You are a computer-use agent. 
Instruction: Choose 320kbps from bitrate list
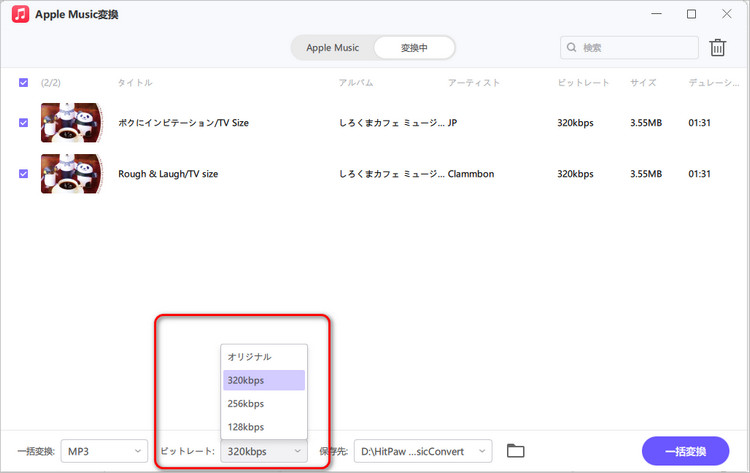[x=264, y=380]
